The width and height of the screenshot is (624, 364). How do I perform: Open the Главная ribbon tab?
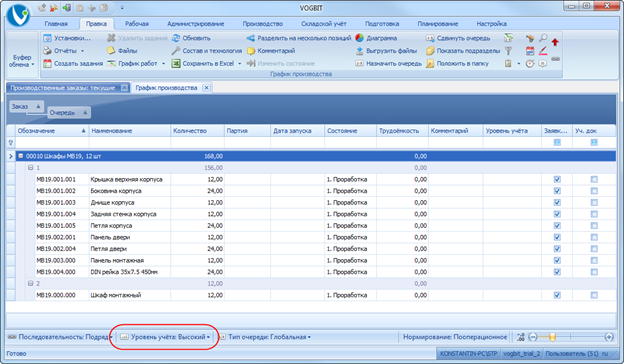pos(56,24)
